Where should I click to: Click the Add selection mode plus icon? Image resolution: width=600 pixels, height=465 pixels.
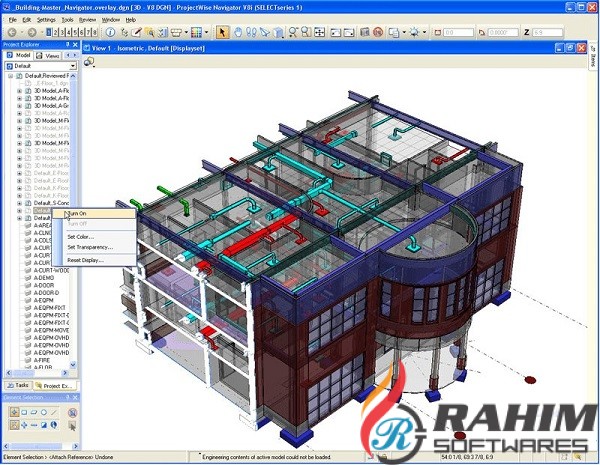[24, 425]
